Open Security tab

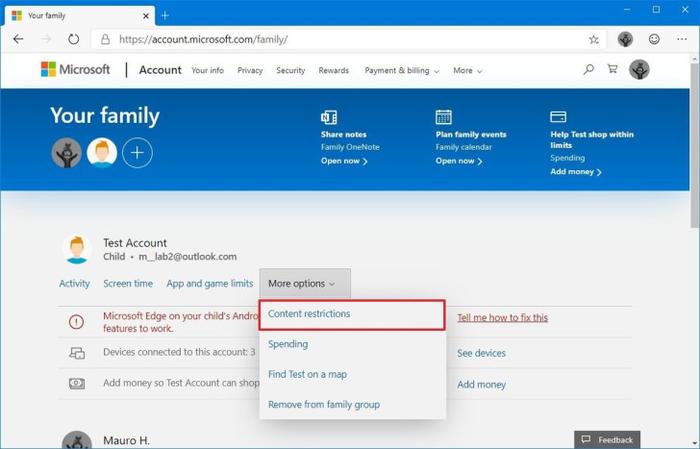pos(291,71)
